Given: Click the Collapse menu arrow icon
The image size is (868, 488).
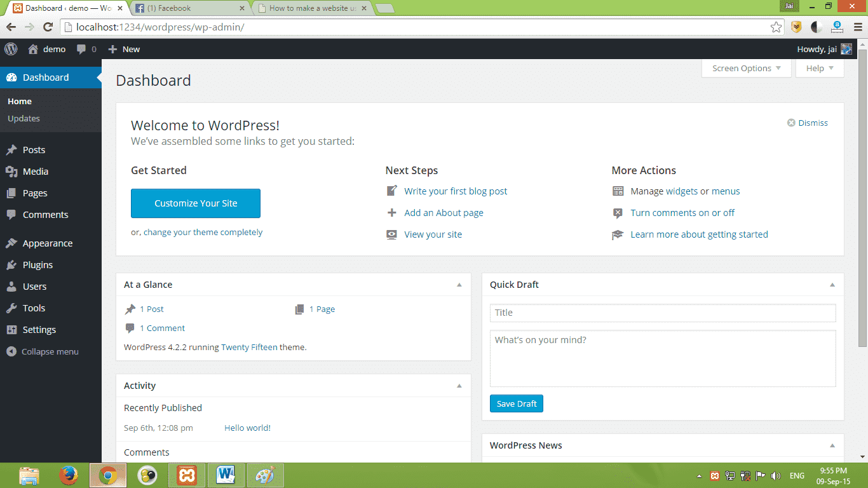Looking at the screenshot, I should [x=11, y=351].
